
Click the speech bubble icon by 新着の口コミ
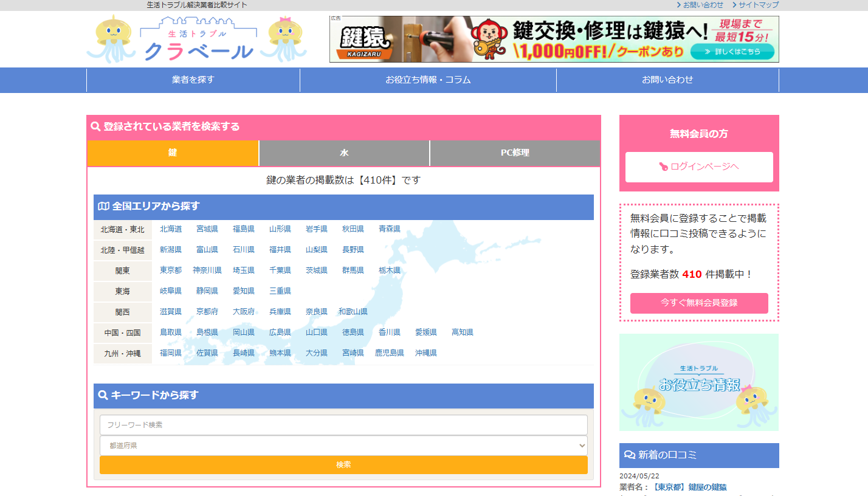(629, 455)
